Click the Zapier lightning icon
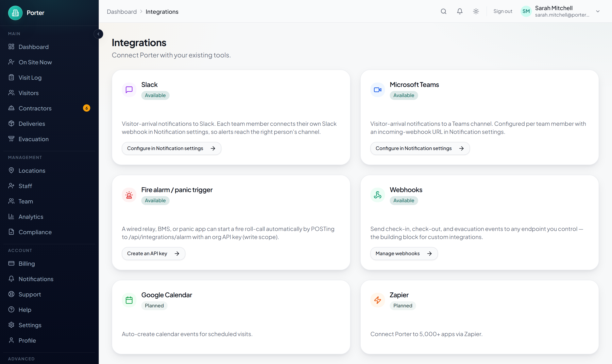The height and width of the screenshot is (364, 612). 378,300
